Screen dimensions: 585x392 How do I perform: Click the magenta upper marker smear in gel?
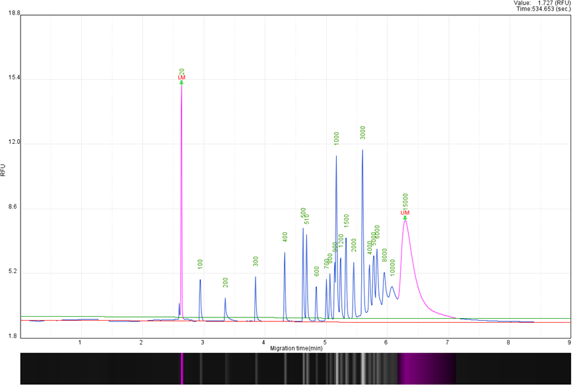click(426, 368)
